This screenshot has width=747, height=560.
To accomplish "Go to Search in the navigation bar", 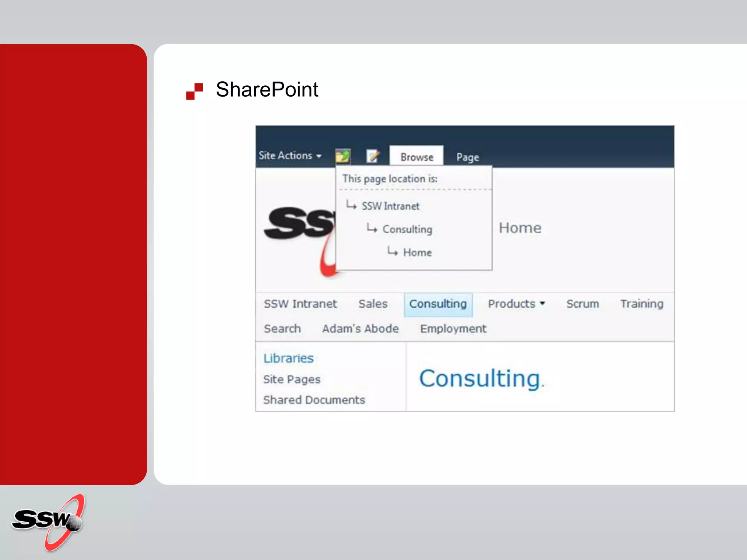I will [x=282, y=328].
